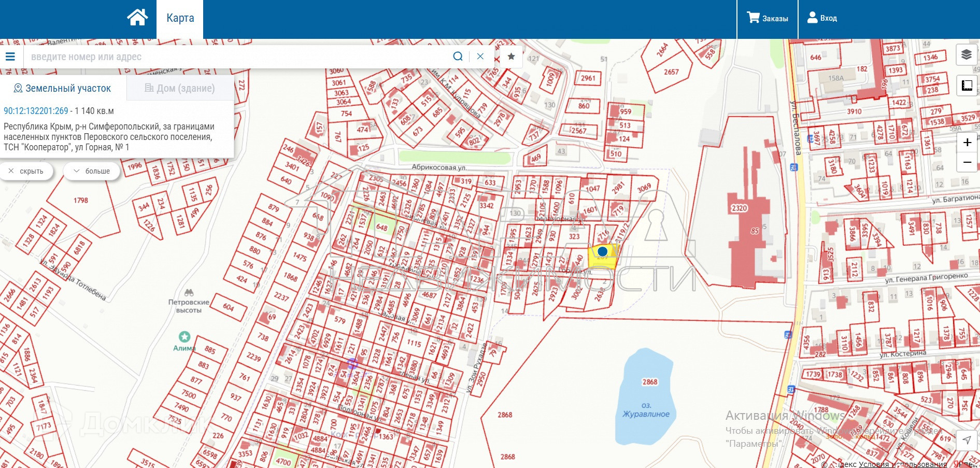980x468 pixels.
Task: Open the map layers switcher
Action: coord(967,54)
